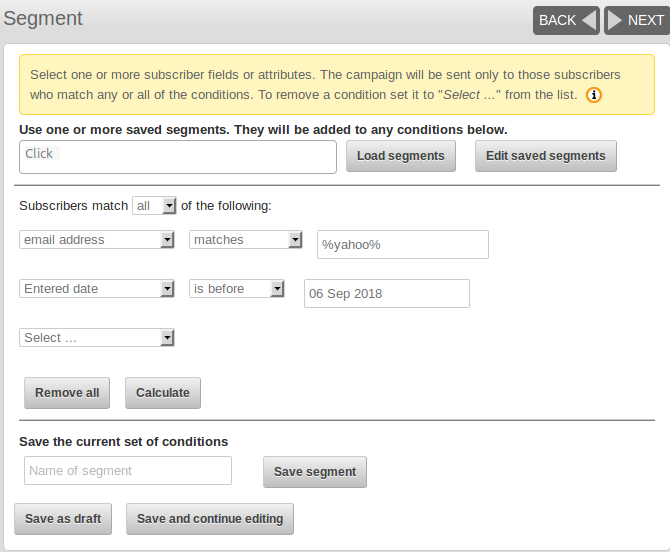Click the Edit saved segments button

point(546,156)
